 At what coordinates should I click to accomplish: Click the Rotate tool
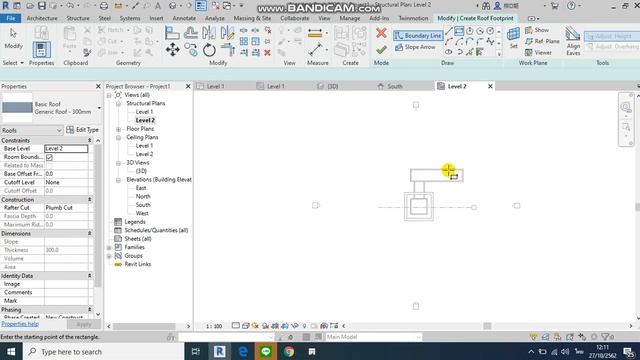coord(209,50)
